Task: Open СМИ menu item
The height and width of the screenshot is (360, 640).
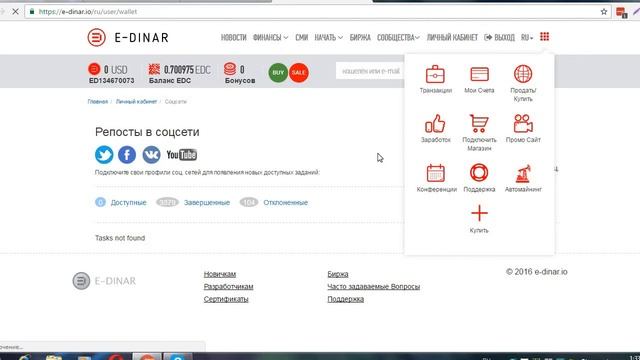Action: click(x=302, y=38)
